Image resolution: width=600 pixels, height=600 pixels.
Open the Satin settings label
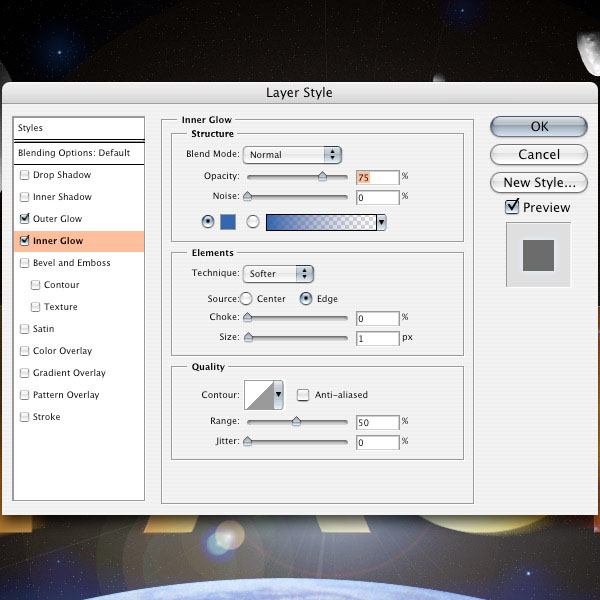pyautogui.click(x=43, y=329)
